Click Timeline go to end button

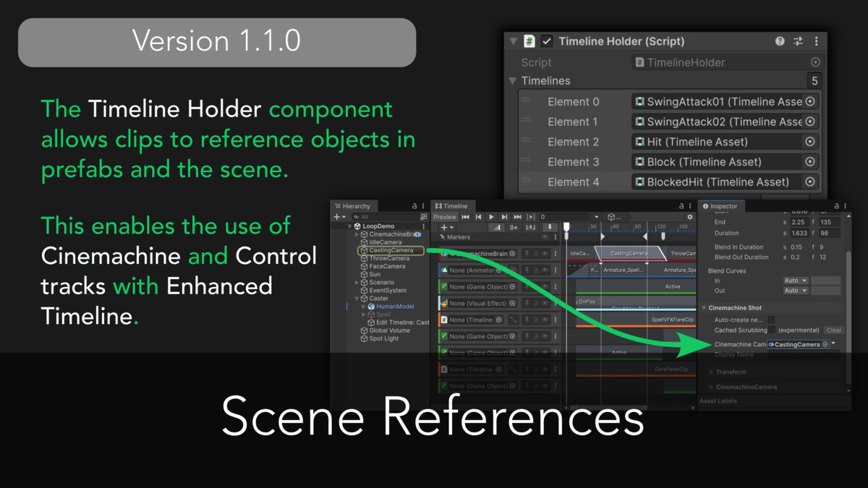coord(517,217)
